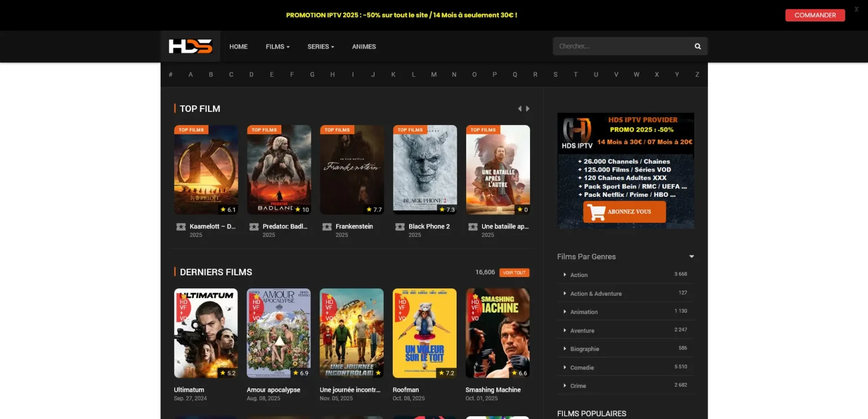The height and width of the screenshot is (419, 868).
Task: Open the Ultimatum movie poster
Action: pyautogui.click(x=206, y=333)
